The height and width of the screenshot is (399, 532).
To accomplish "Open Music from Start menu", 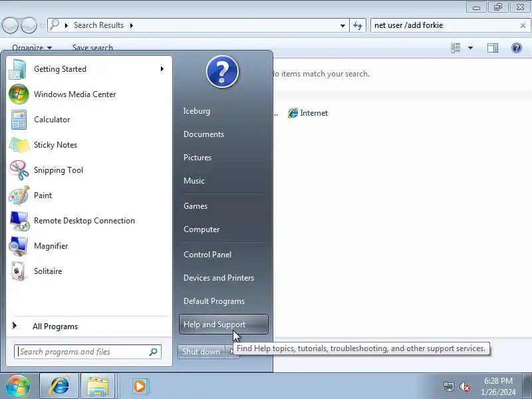I will click(194, 181).
